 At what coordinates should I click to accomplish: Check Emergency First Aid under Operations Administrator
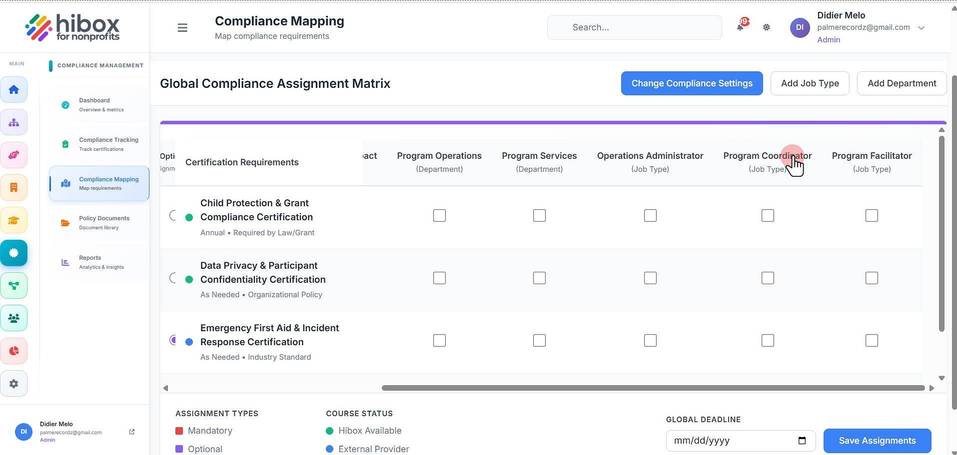point(651,340)
